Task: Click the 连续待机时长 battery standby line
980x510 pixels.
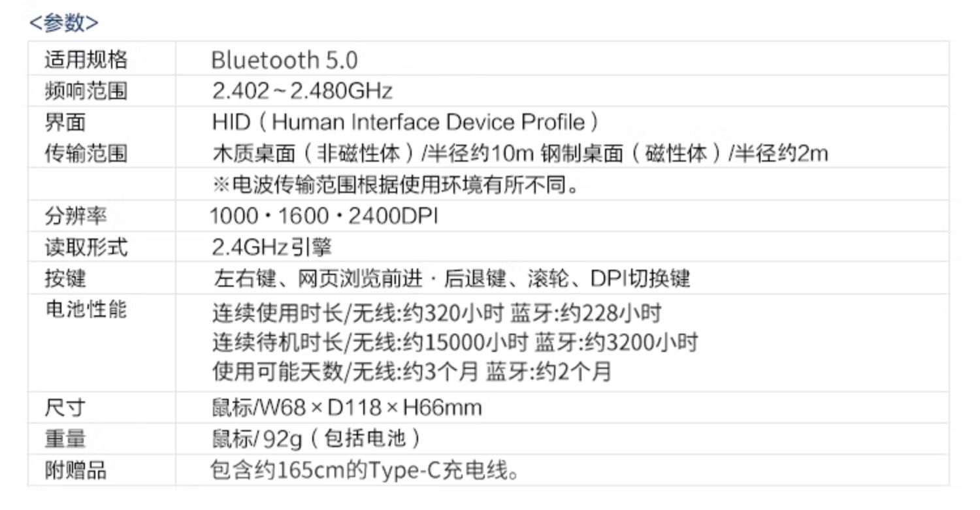Action: click(455, 342)
